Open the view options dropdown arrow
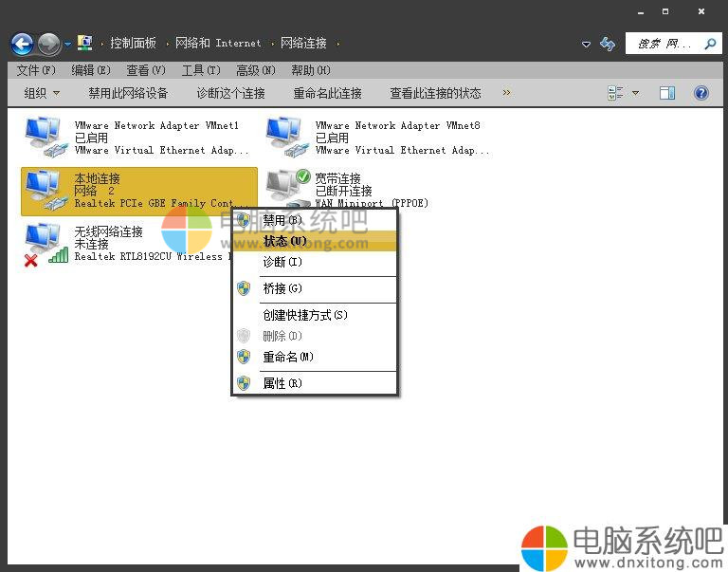Screen dimensions: 728x572 (635, 93)
